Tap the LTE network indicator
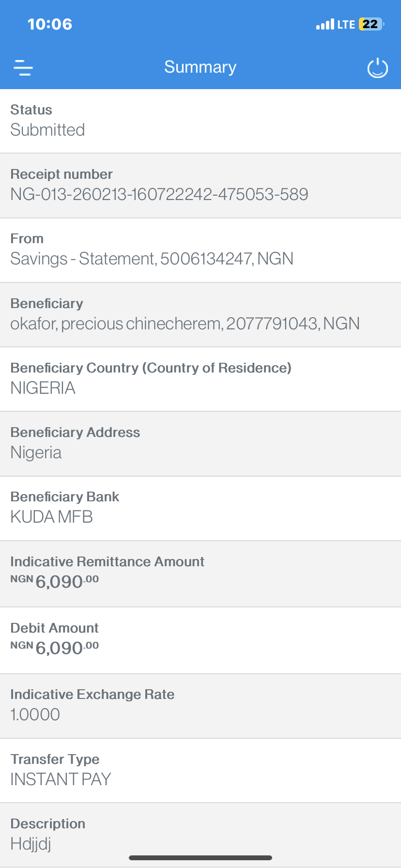This screenshot has height=868, width=401. 346,24
